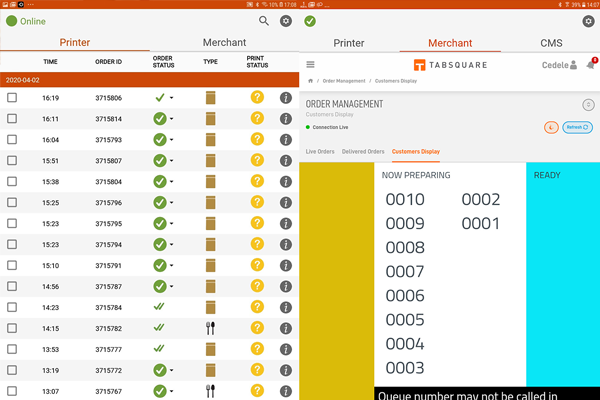Open status dropdown arrow for order 3715796
Image resolution: width=600 pixels, height=400 pixels.
172,203
